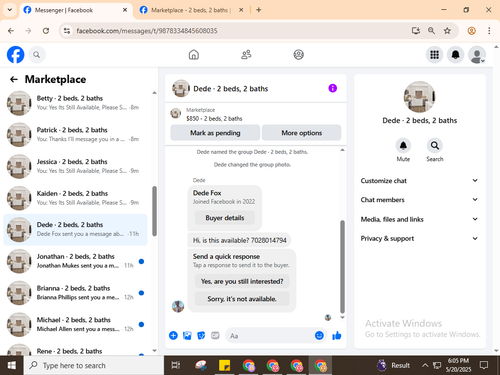Screen dimensions: 500x375
Task: Choose a sticker from composer
Action: click(x=201, y=335)
